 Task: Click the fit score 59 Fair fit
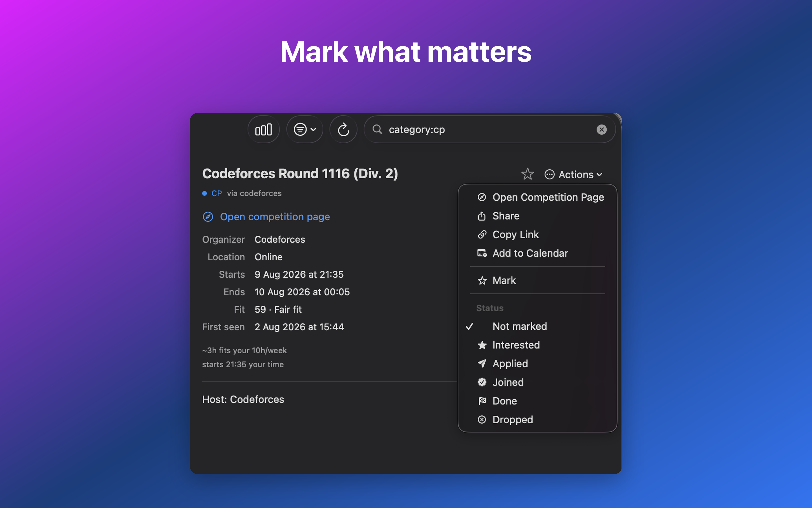[278, 309]
